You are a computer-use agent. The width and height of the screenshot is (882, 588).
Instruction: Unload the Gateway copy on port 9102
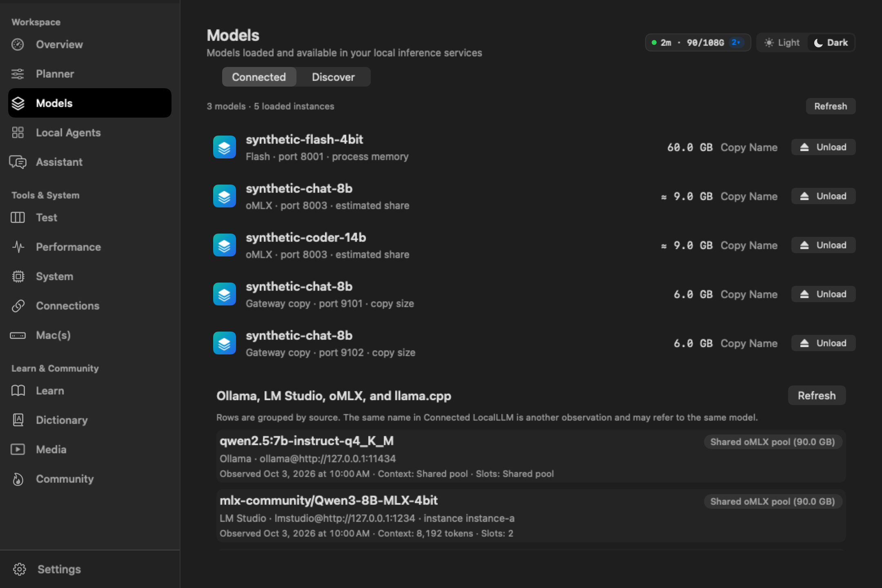[823, 343]
